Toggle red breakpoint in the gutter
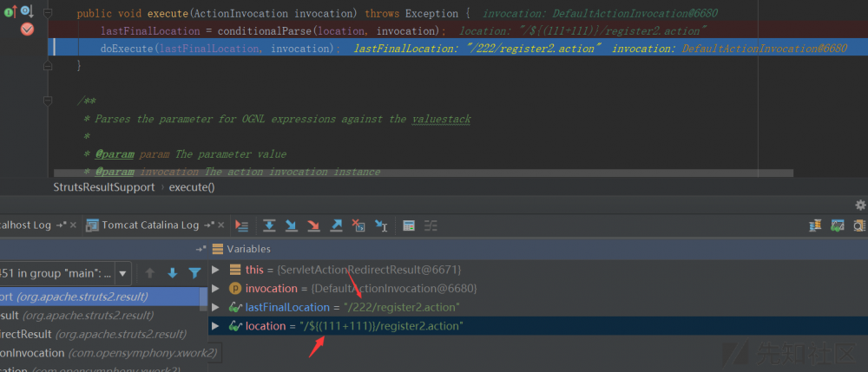 [x=27, y=29]
